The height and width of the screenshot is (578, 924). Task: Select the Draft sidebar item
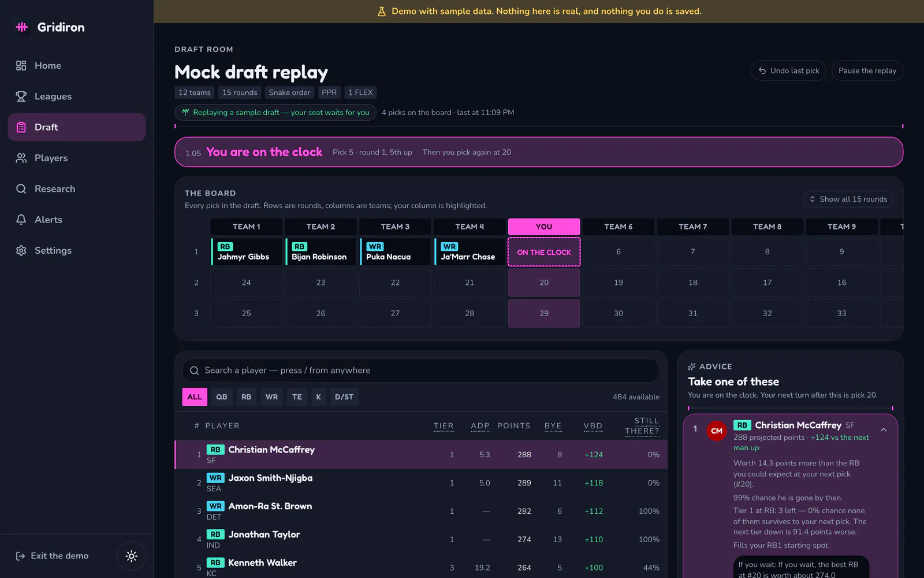[77, 127]
